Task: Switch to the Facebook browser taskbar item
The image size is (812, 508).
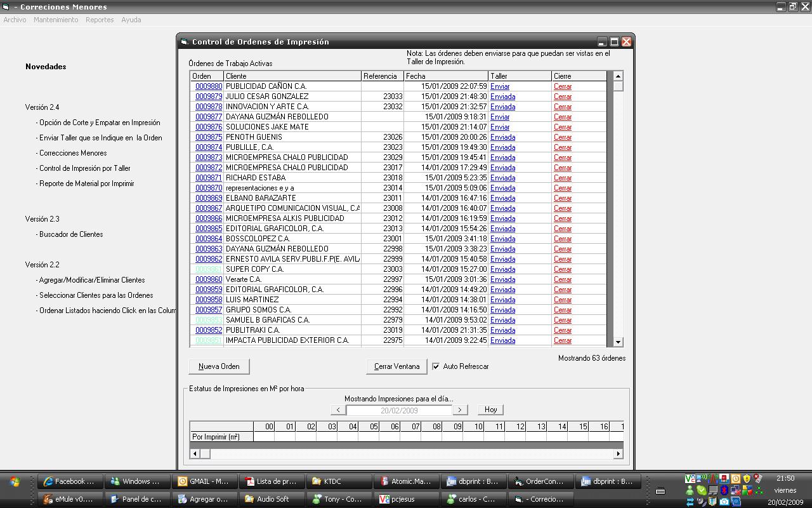Action: point(69,481)
